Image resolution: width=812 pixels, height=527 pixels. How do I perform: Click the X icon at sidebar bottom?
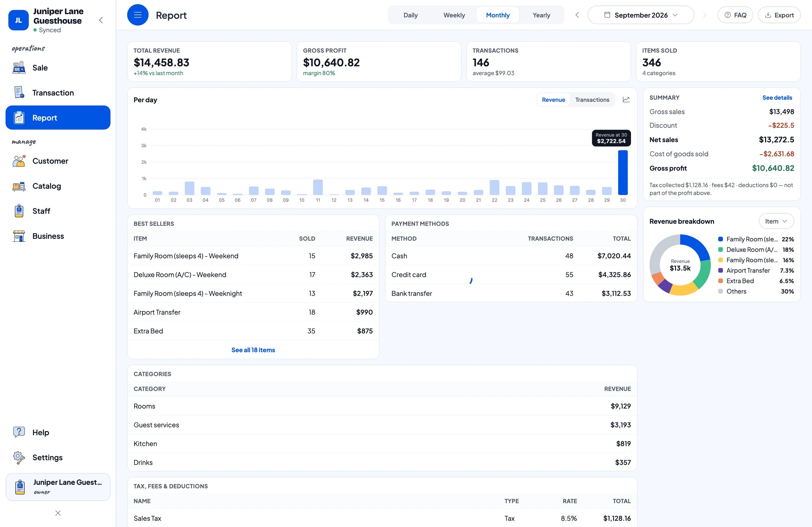58,513
